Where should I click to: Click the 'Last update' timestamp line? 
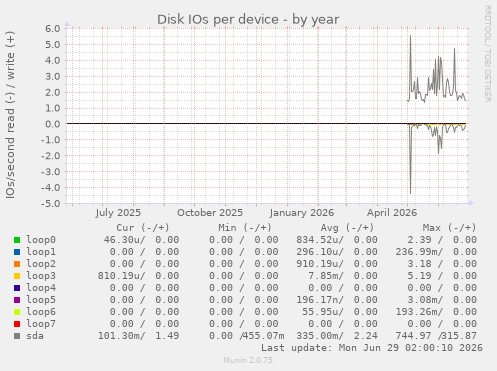(x=372, y=348)
